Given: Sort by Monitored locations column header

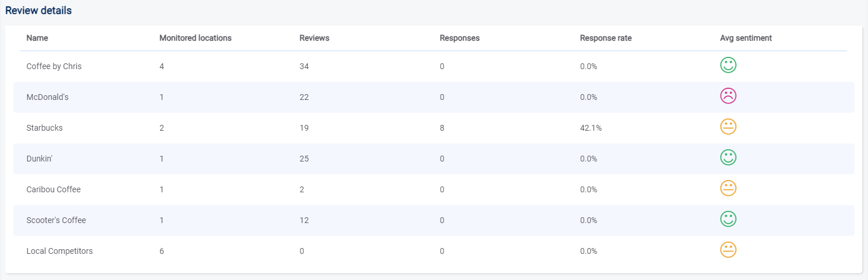Looking at the screenshot, I should (x=195, y=38).
